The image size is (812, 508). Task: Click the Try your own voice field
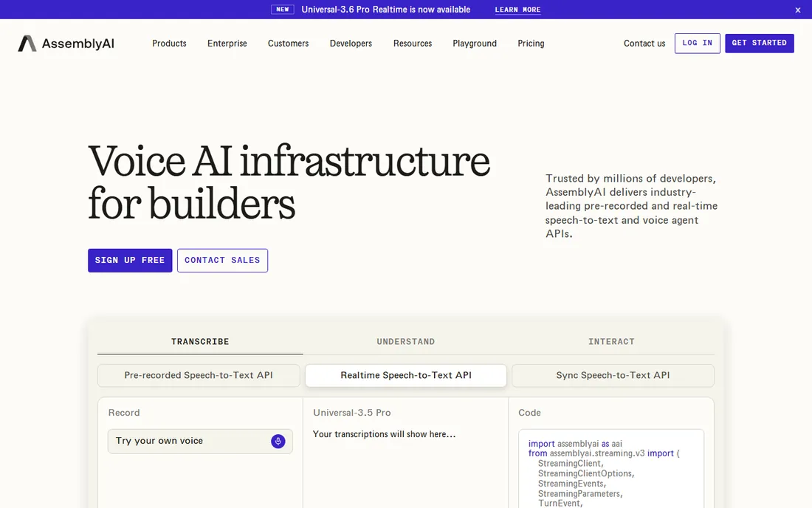click(200, 442)
